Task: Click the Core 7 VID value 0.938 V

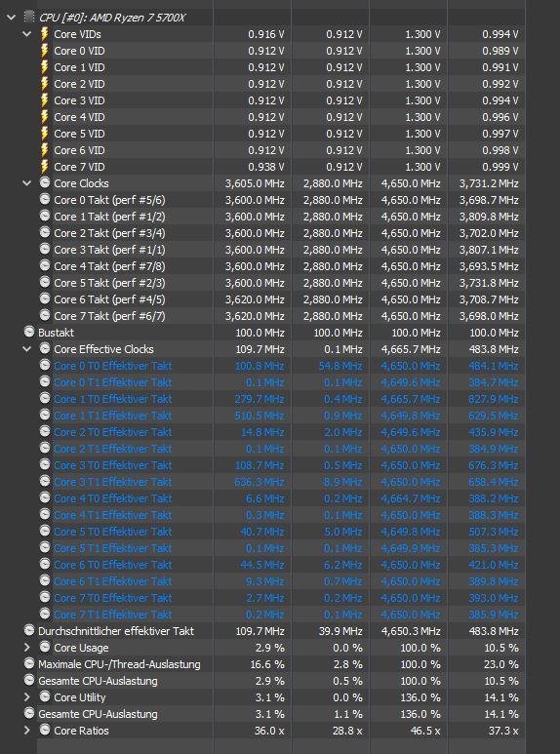Action: coord(266,167)
